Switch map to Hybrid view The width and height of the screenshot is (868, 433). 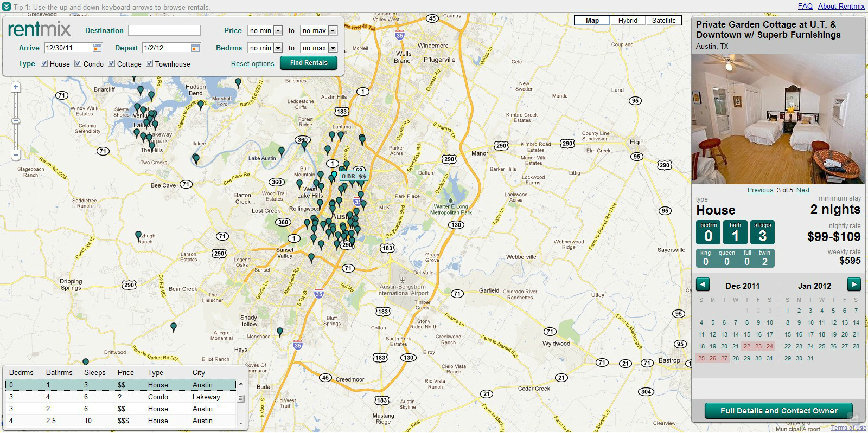coord(628,21)
